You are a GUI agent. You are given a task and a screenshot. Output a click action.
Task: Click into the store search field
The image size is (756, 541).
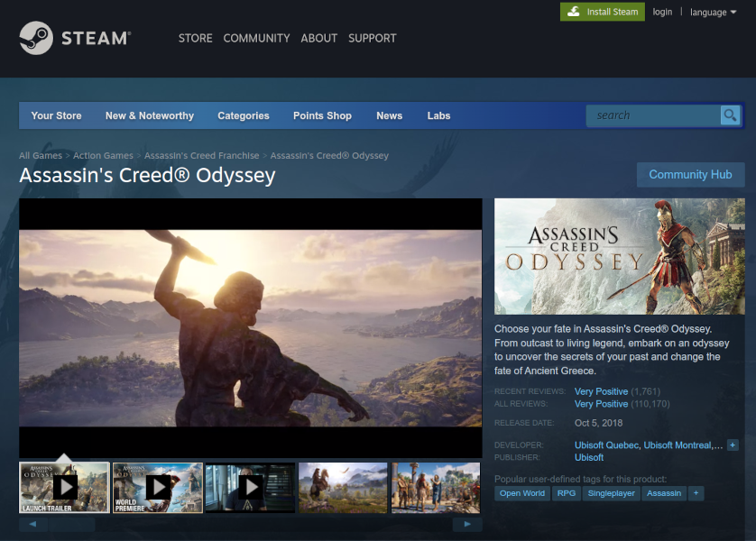click(x=653, y=115)
